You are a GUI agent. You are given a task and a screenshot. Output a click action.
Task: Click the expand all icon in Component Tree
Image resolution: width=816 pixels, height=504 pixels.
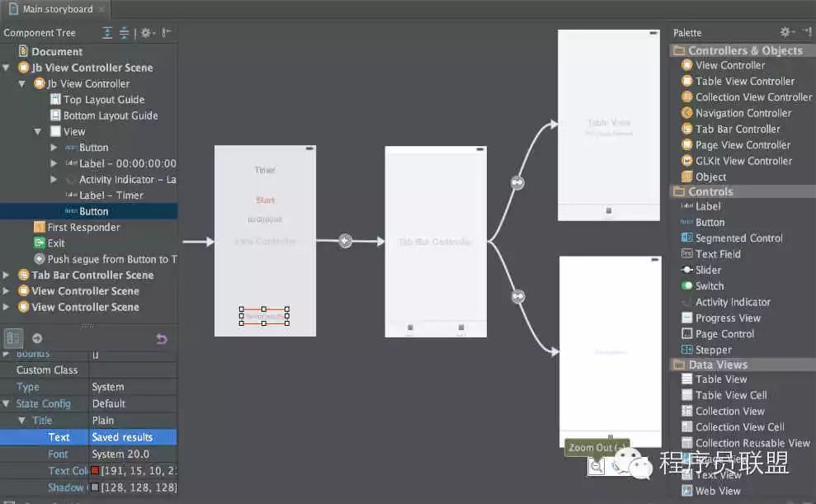point(107,33)
